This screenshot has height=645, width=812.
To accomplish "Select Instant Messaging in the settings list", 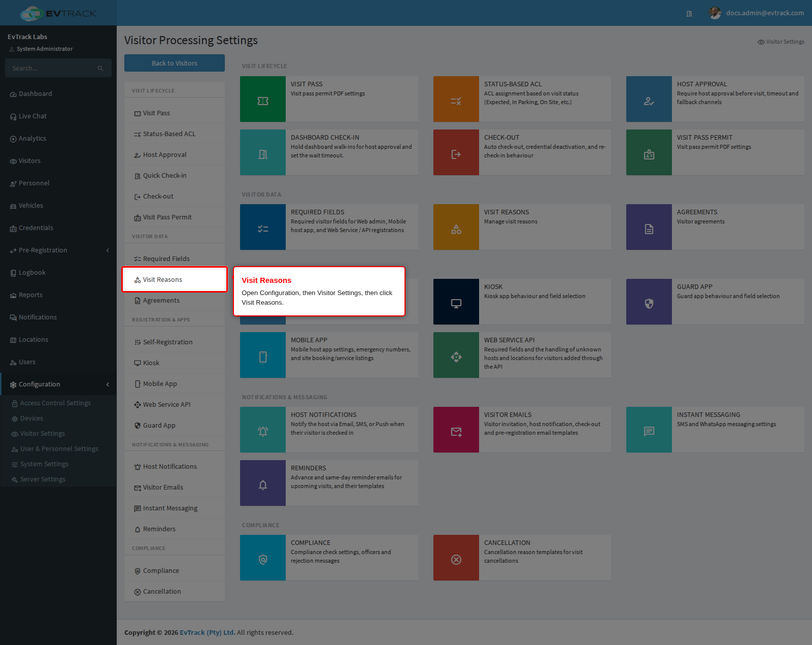I will click(175, 508).
